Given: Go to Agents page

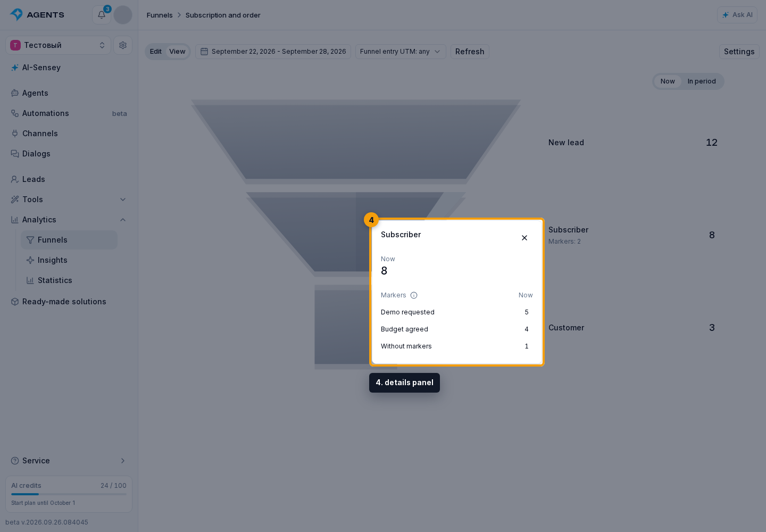Looking at the screenshot, I should point(69,93).
